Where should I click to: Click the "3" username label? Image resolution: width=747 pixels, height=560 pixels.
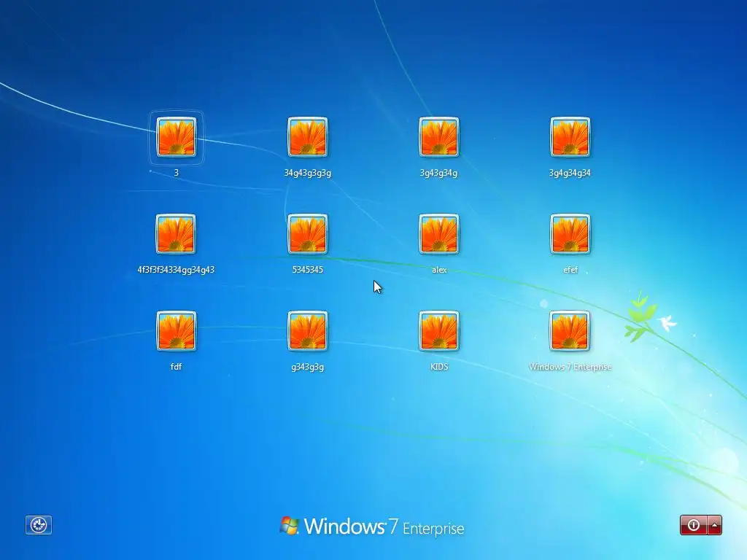[x=177, y=172]
